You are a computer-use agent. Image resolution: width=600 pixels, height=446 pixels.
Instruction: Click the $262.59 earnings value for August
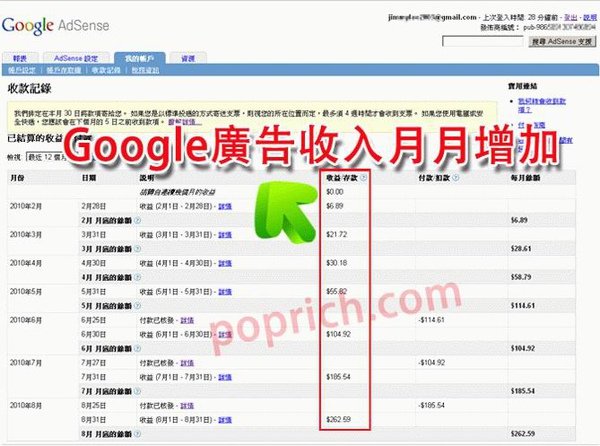click(x=338, y=420)
